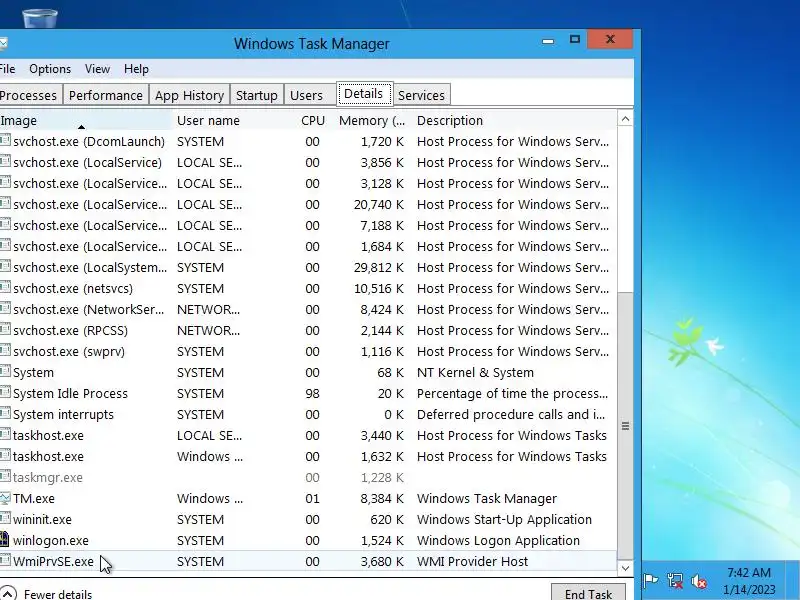Click the 29,812 K memory value

(379, 267)
